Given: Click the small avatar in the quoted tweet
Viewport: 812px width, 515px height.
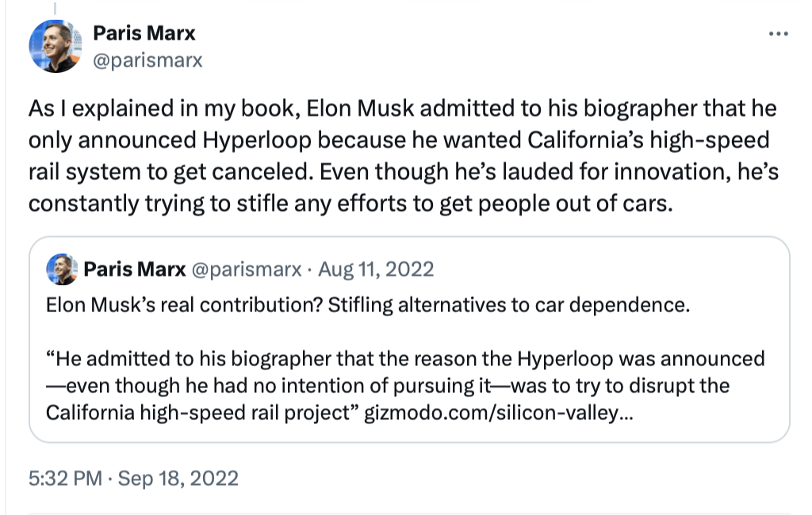Looking at the screenshot, I should click(x=62, y=269).
